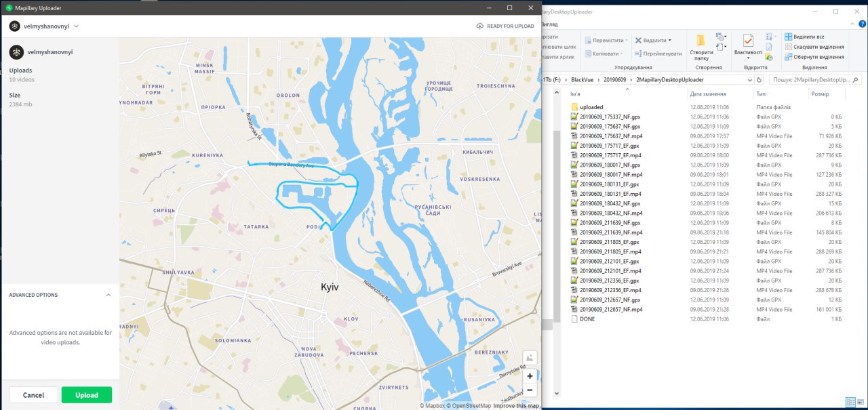
Task: Select file name 20190609_175637_NF.gpx
Action: (x=610, y=127)
